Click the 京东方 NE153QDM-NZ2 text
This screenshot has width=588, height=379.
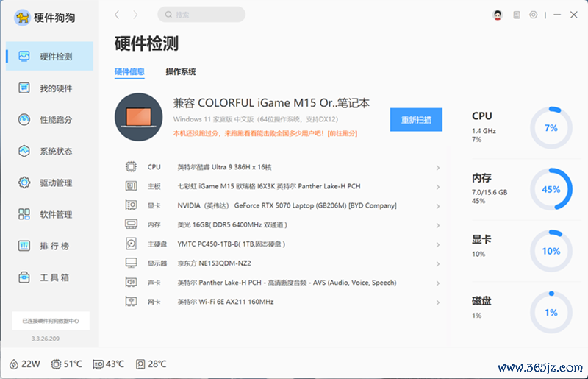tap(214, 263)
